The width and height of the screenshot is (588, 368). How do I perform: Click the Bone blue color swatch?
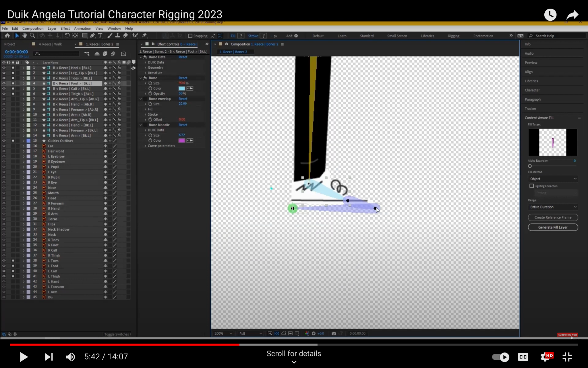(x=182, y=89)
